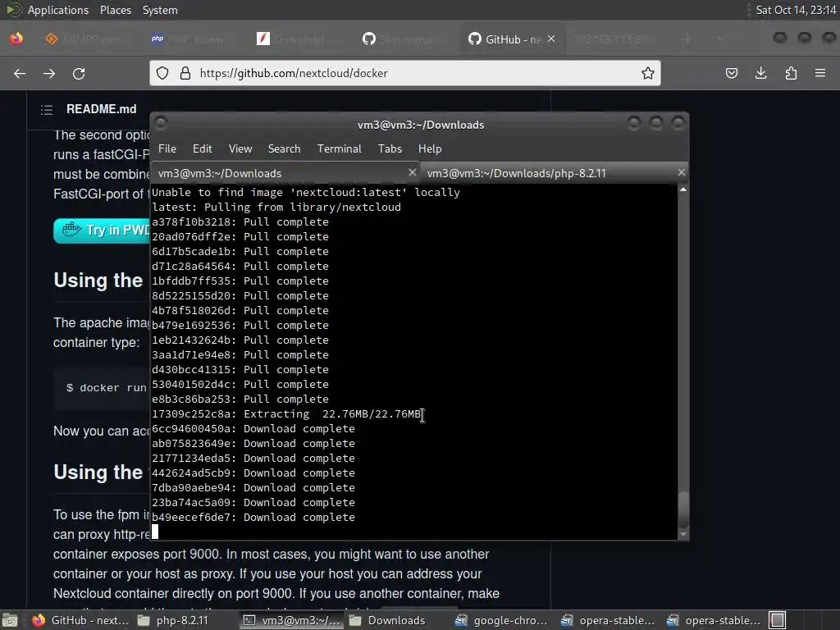Switch to PHP Downloads browser tab
Viewport: 840px width, 630px height.
190,39
